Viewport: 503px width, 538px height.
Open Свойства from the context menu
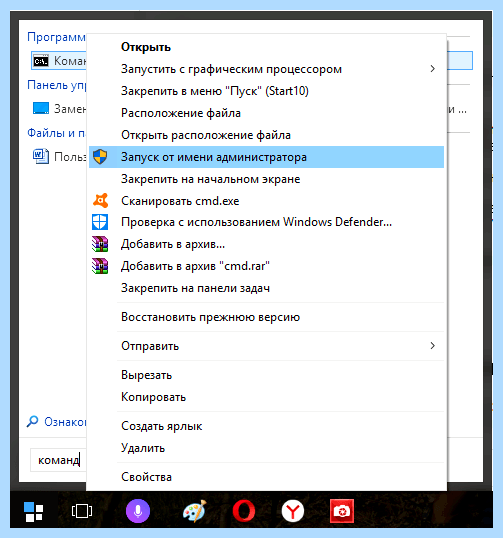266,477
